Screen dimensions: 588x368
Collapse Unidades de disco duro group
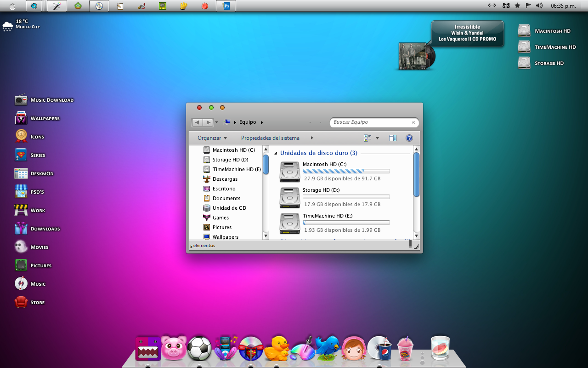click(x=276, y=153)
